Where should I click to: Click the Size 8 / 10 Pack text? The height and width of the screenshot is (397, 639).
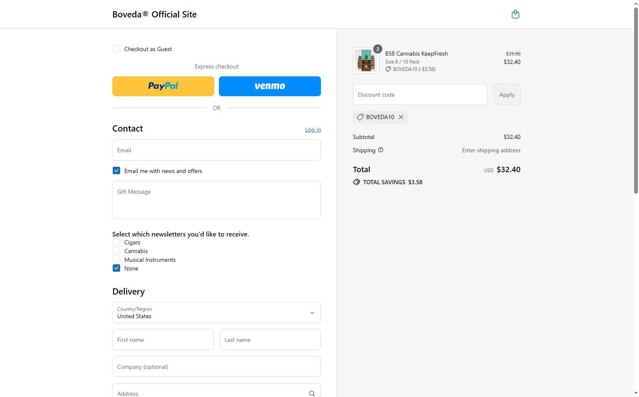pos(402,62)
